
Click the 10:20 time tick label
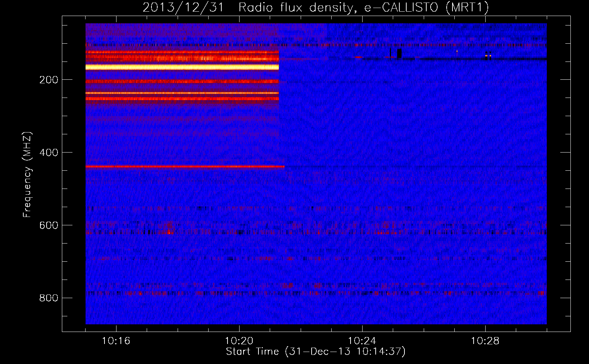[x=239, y=341]
